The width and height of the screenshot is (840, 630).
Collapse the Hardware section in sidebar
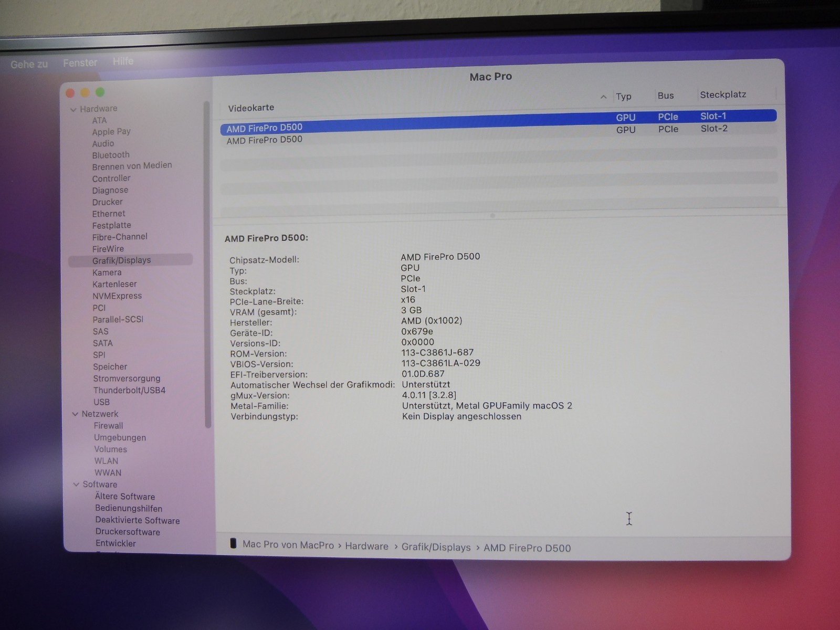[73, 109]
